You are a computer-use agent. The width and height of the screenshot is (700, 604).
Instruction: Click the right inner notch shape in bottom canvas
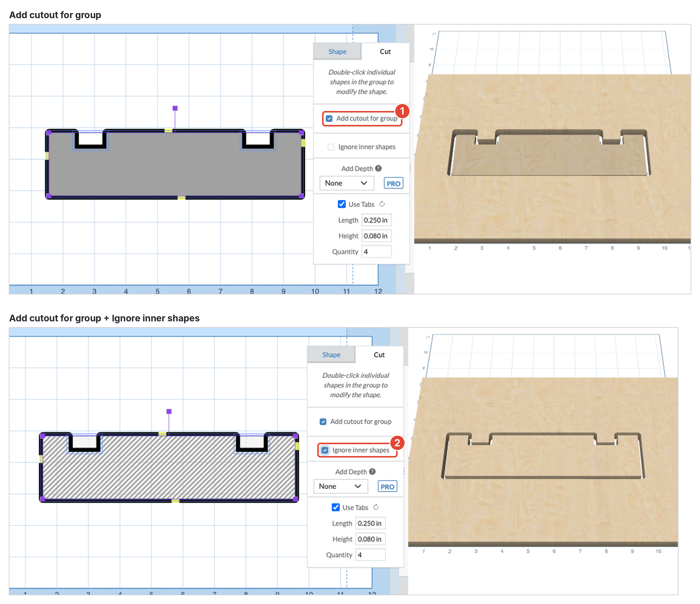pyautogui.click(x=252, y=443)
